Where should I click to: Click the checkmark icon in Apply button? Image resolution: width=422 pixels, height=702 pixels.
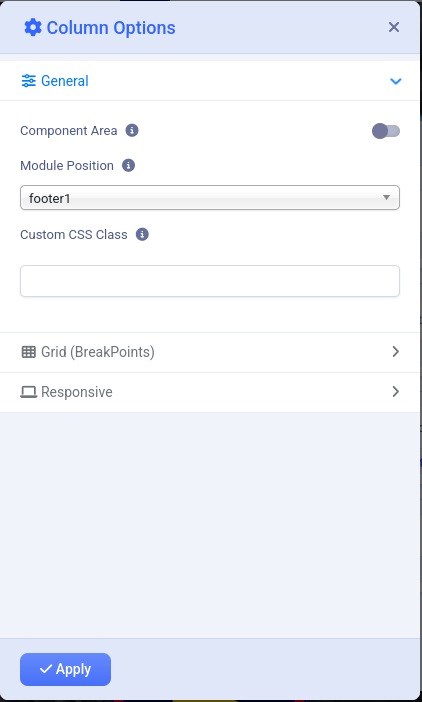tap(46, 669)
